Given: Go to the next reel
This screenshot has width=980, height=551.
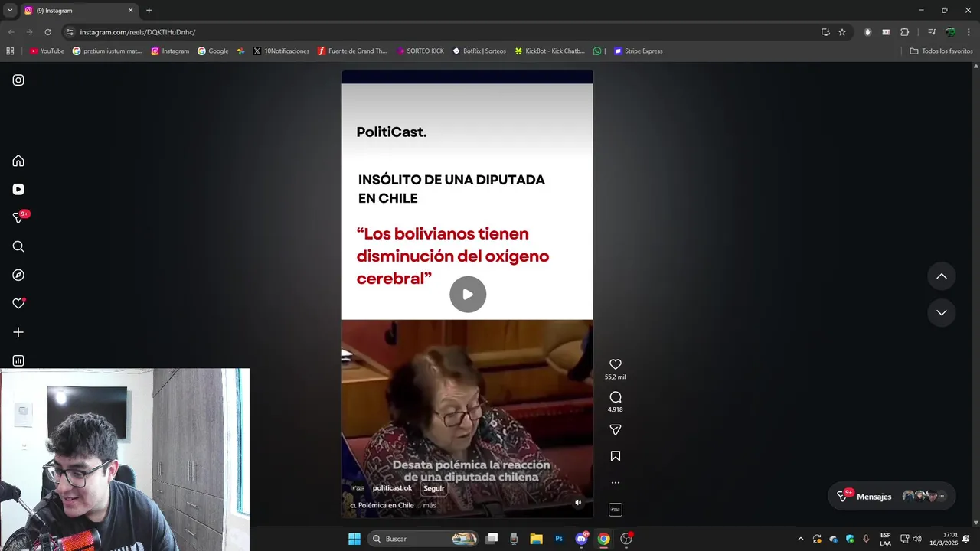Looking at the screenshot, I should click(x=942, y=312).
